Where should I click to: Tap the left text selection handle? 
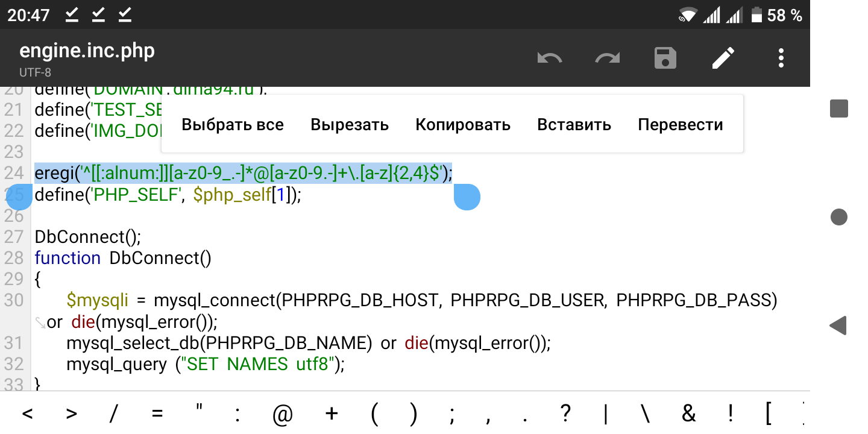[19, 197]
